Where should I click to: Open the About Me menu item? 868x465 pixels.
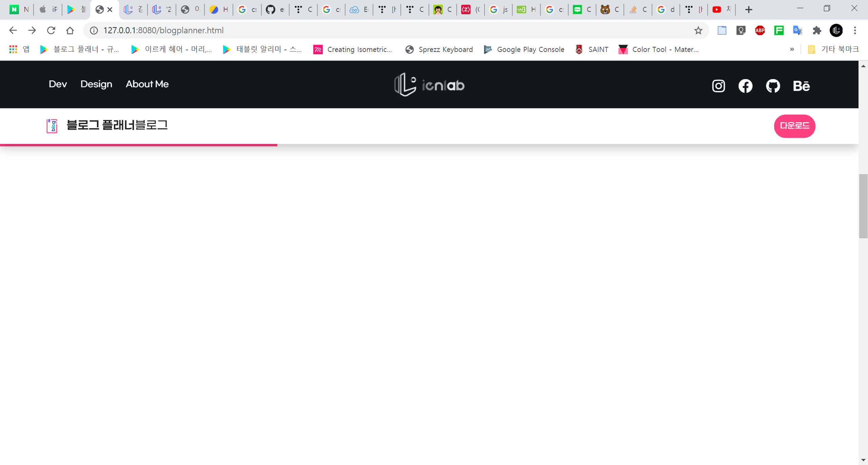pyautogui.click(x=147, y=84)
